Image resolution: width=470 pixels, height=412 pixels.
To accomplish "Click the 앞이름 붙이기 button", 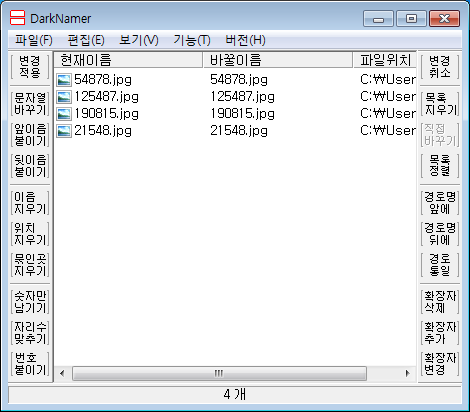I will 30,135.
